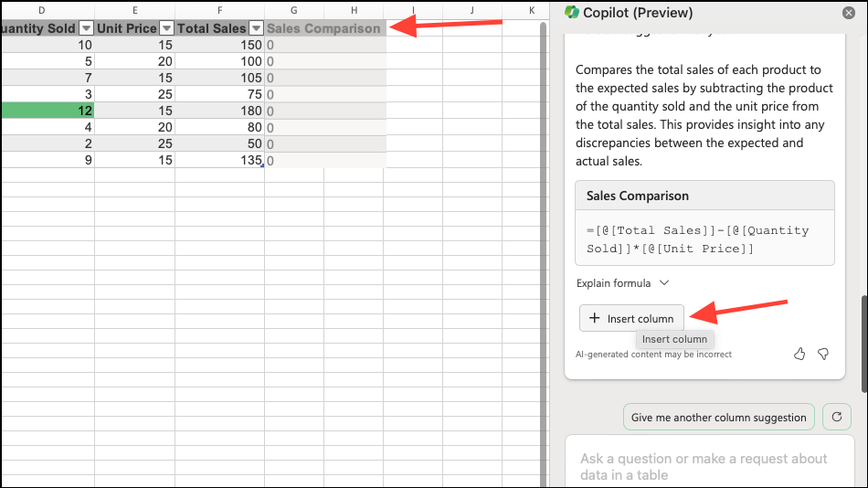This screenshot has height=488, width=868.
Task: Click the Total Sales cell showing 180
Action: [220, 111]
